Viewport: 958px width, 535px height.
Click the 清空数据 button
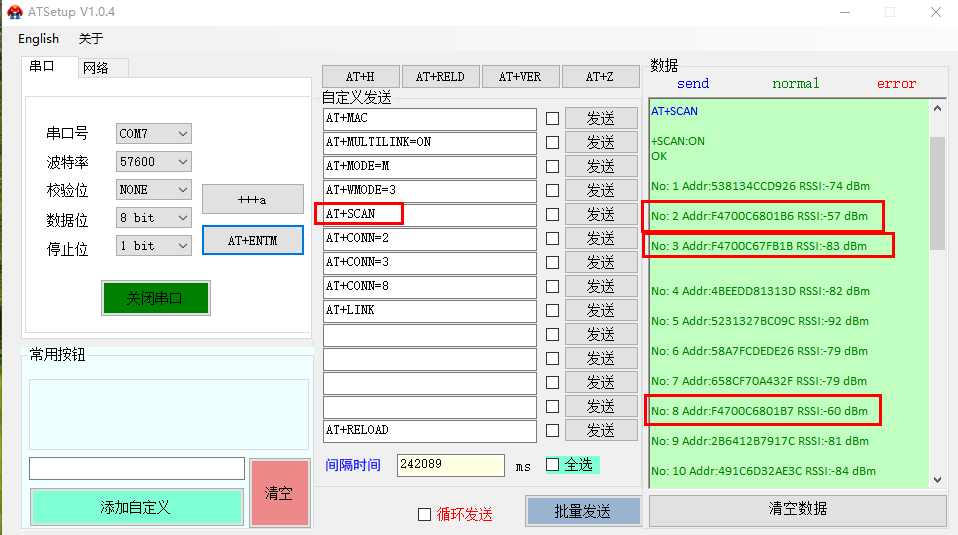coord(797,509)
